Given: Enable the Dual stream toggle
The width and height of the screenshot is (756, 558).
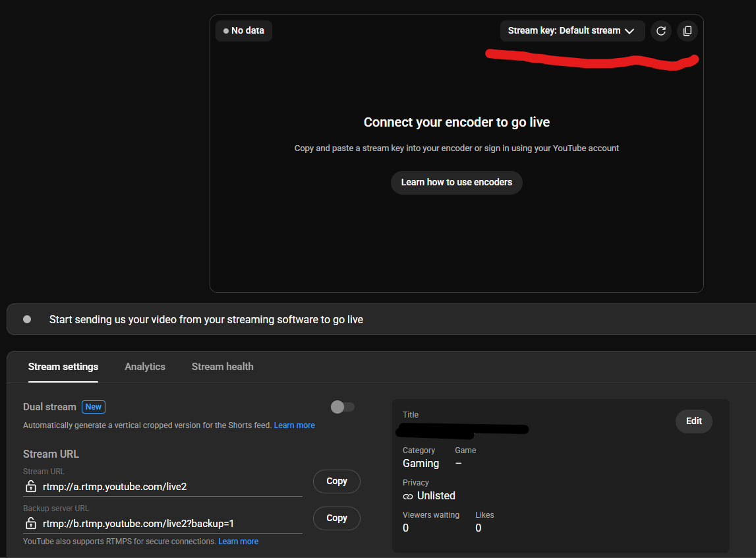Looking at the screenshot, I should pyautogui.click(x=343, y=406).
